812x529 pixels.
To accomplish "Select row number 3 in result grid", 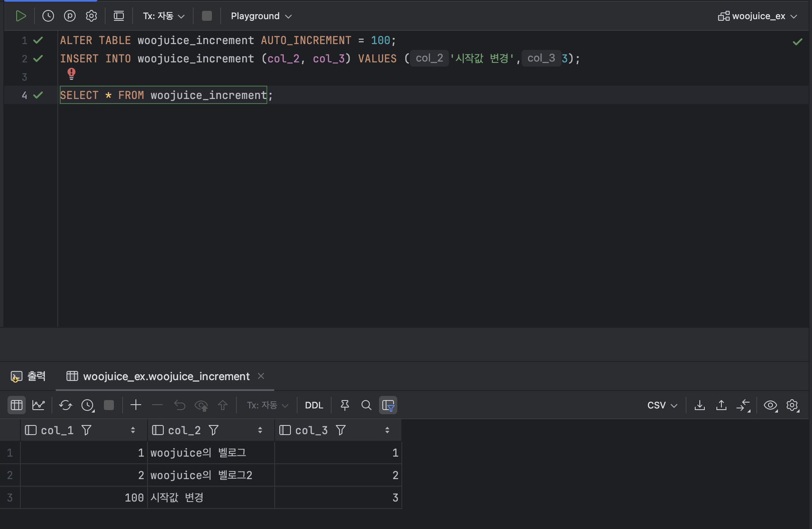I will point(10,498).
